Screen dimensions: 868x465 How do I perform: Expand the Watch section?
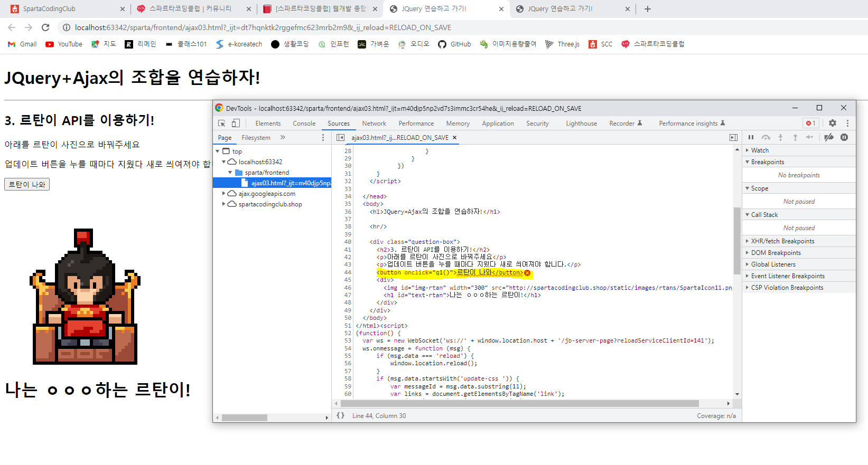[x=799, y=150]
